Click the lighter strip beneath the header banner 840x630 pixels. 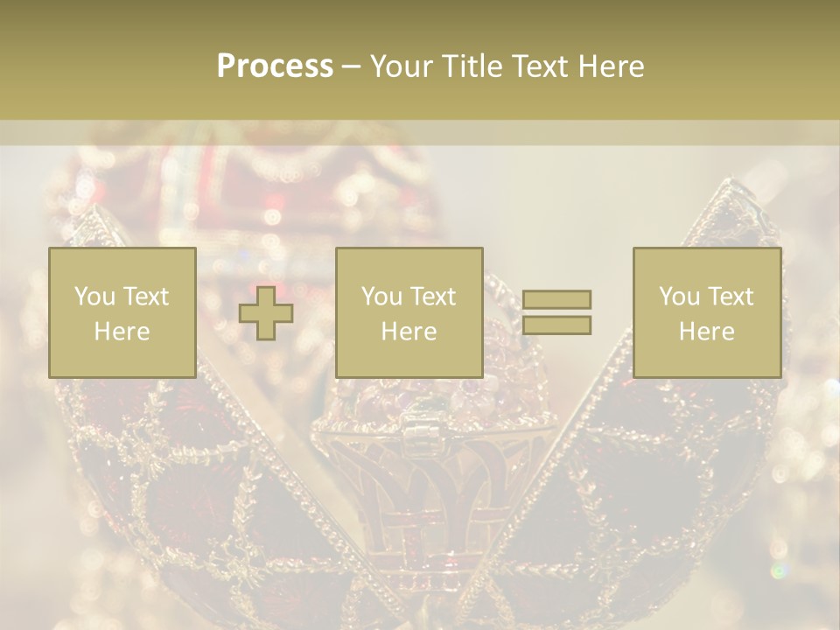pos(420,133)
